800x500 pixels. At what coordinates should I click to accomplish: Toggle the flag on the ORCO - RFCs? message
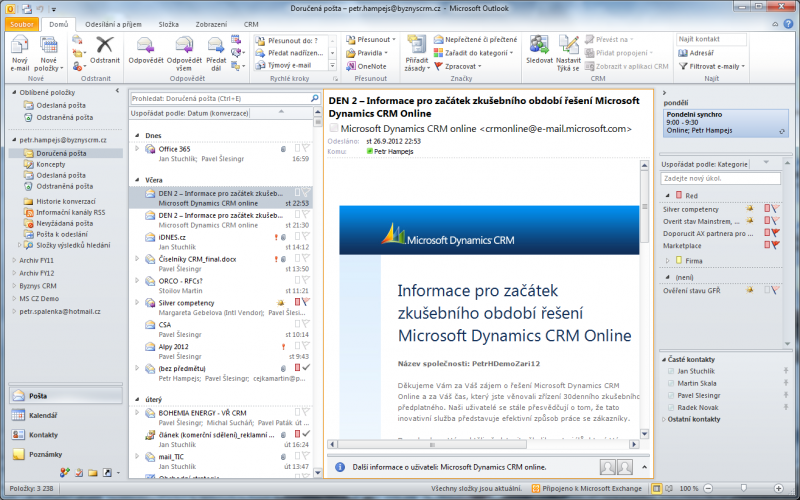[x=306, y=281]
